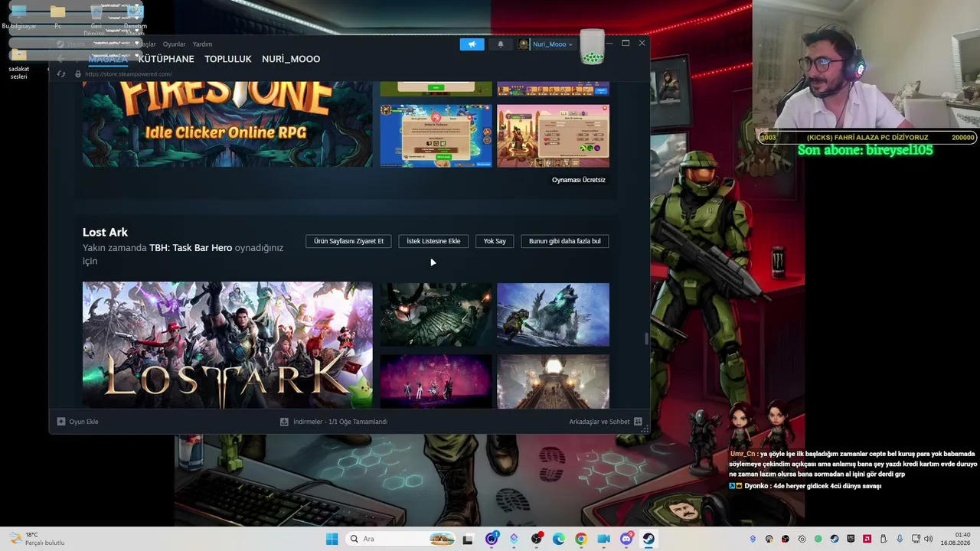Open the Microsoft Edge taskbar icon
Screen dimensions: 980x551
(x=558, y=539)
